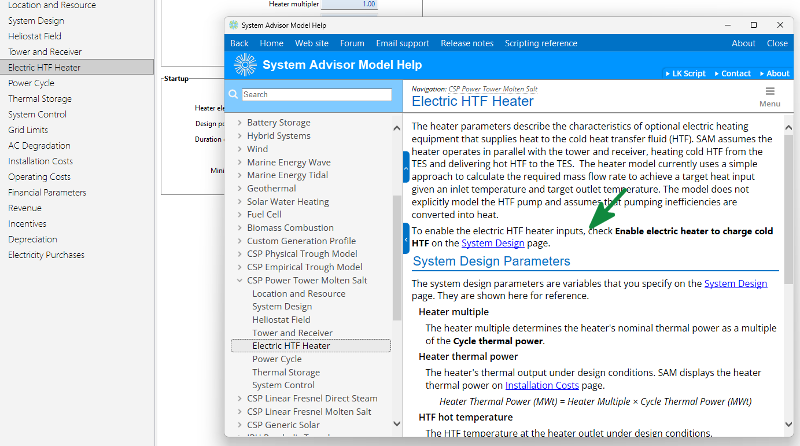Follow the Installation Costs link

coord(542,385)
